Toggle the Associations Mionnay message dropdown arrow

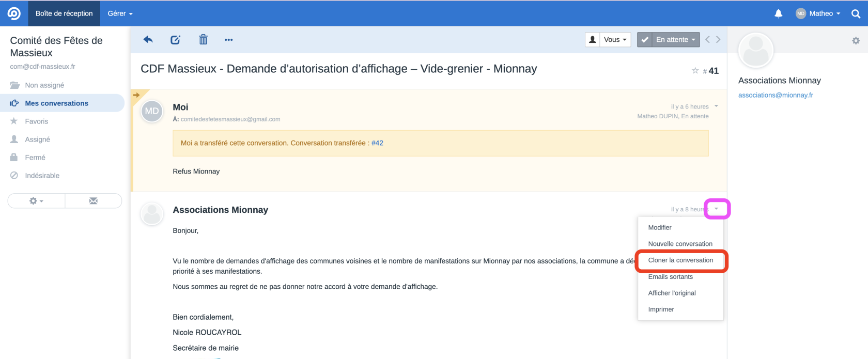[x=716, y=209]
